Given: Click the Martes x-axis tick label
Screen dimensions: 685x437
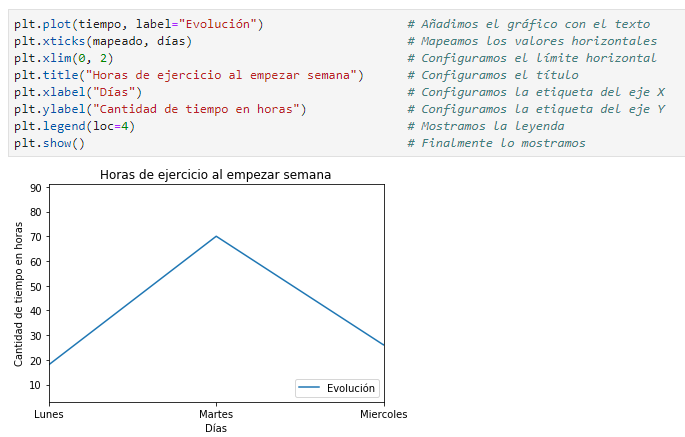Looking at the screenshot, I should tap(216, 414).
